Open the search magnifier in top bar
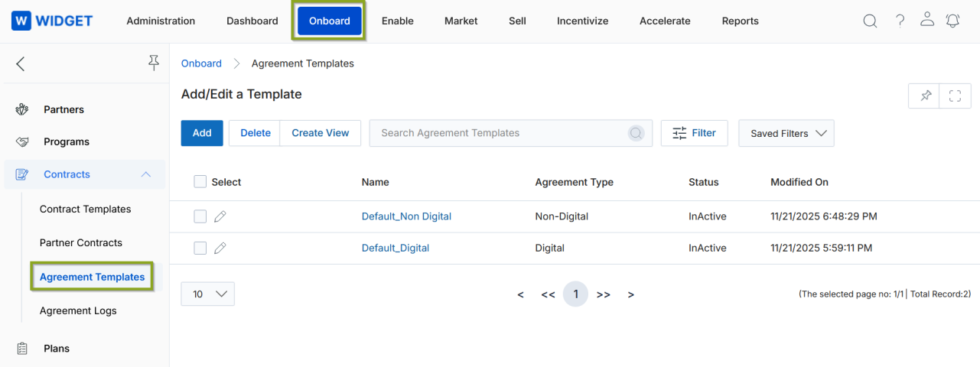The image size is (980, 367). click(x=870, y=21)
